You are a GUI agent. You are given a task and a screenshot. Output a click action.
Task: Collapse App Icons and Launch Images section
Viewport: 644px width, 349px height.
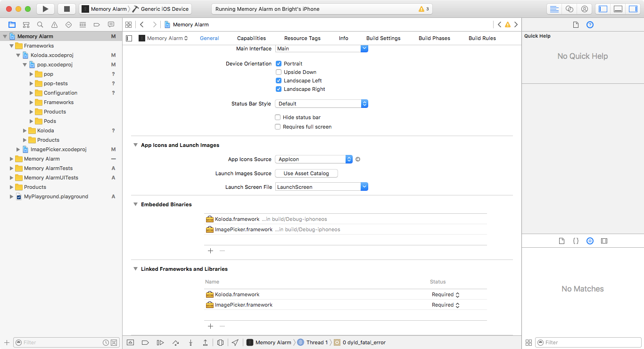tap(136, 145)
